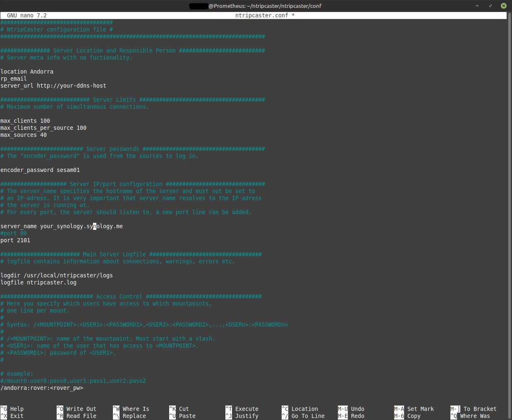This screenshot has width=512, height=420.
Task: Click the ^K Cut shortcut
Action: (179, 409)
